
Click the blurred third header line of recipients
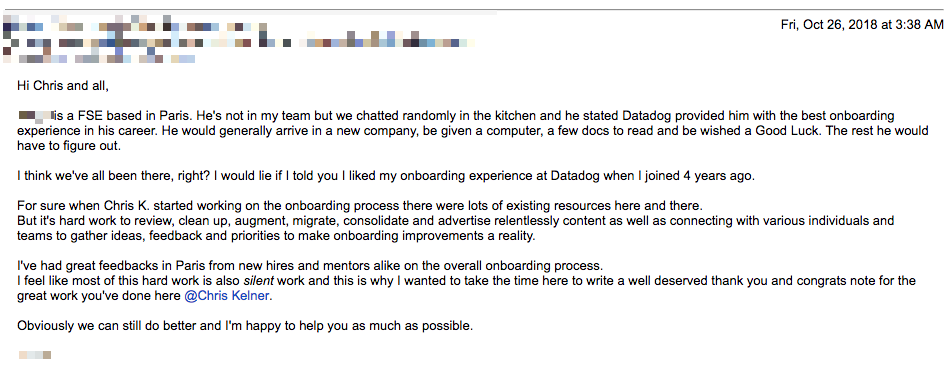(99, 59)
